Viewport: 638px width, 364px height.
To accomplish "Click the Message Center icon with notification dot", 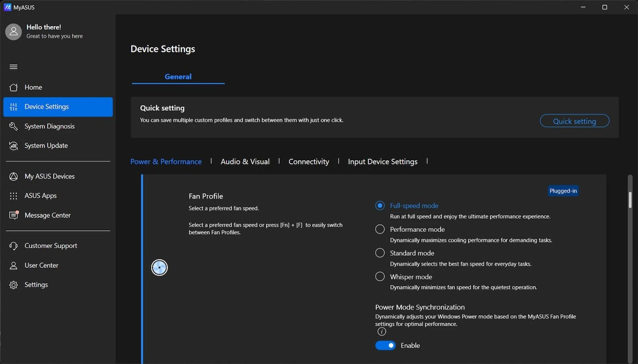I will click(14, 215).
